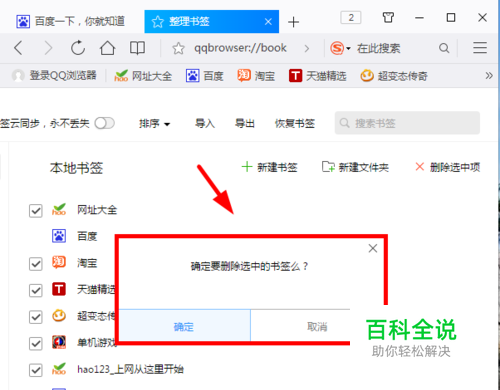Click the star bookmark icon in address bar
This screenshot has height=390, width=500.
pos(178,49)
